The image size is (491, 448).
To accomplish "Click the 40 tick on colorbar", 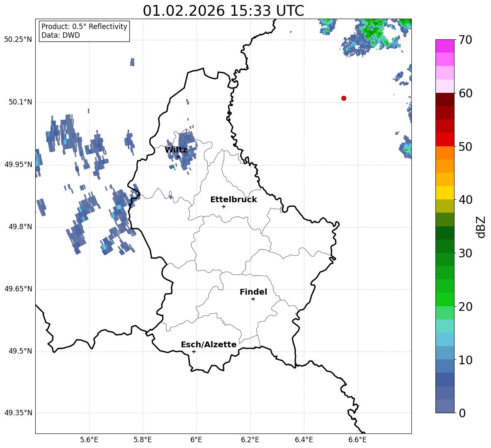I will tap(465, 200).
